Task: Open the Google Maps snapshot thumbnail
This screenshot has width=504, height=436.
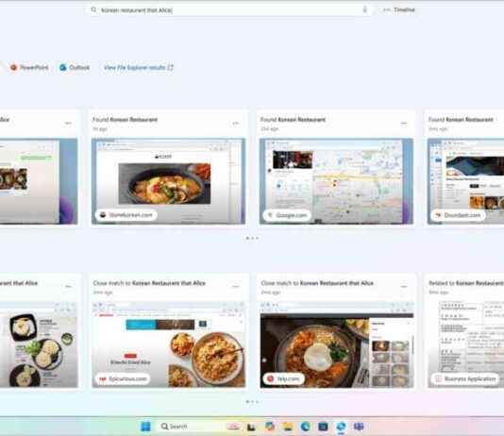Action: tap(336, 181)
